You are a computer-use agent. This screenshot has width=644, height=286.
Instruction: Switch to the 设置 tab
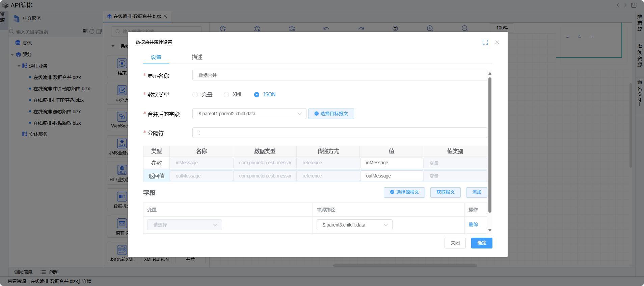(x=156, y=57)
